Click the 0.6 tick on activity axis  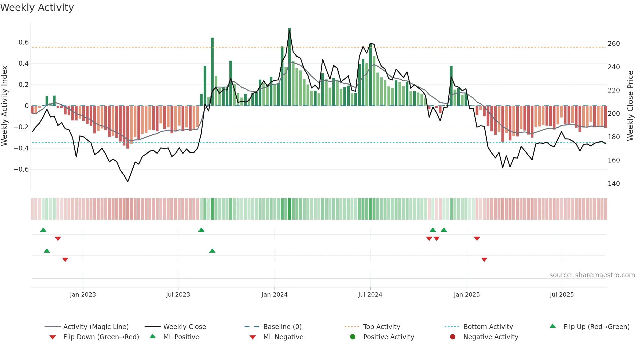point(24,42)
